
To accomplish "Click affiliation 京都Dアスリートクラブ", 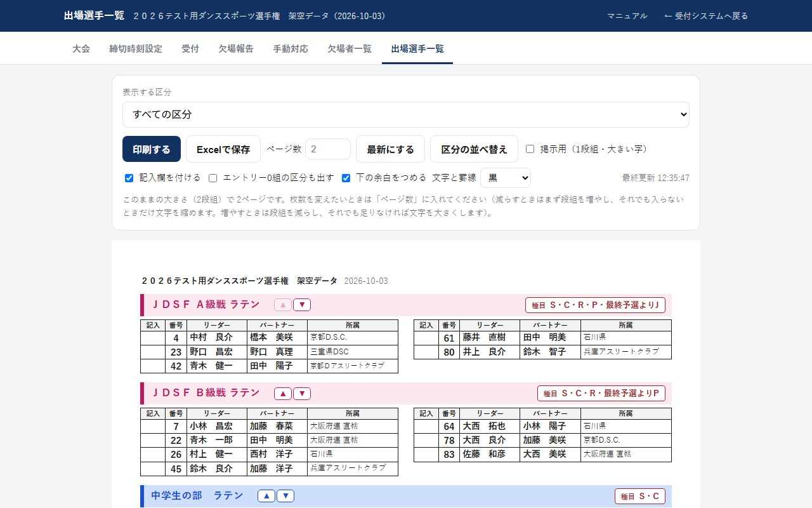I will click(x=347, y=366).
